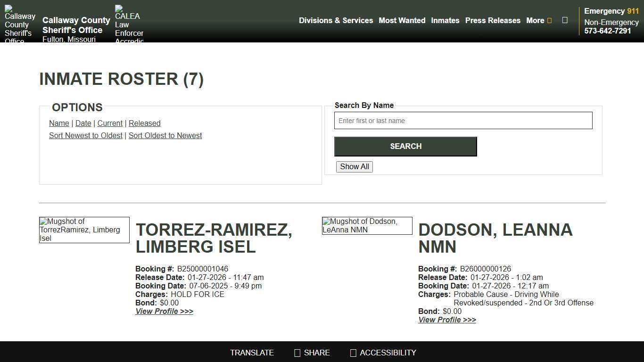Open the Press Releases menu item
The width and height of the screenshot is (644, 362).
[493, 20]
